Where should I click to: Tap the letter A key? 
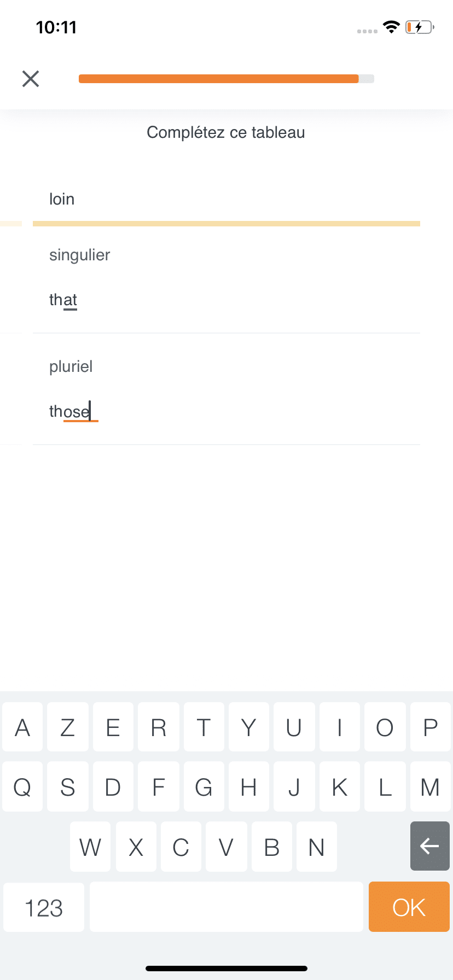coord(22,727)
